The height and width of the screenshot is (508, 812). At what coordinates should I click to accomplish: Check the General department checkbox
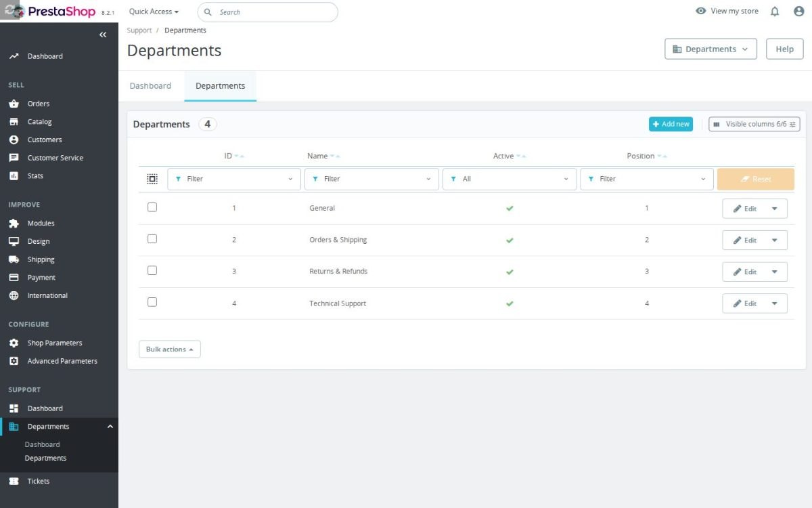point(152,207)
